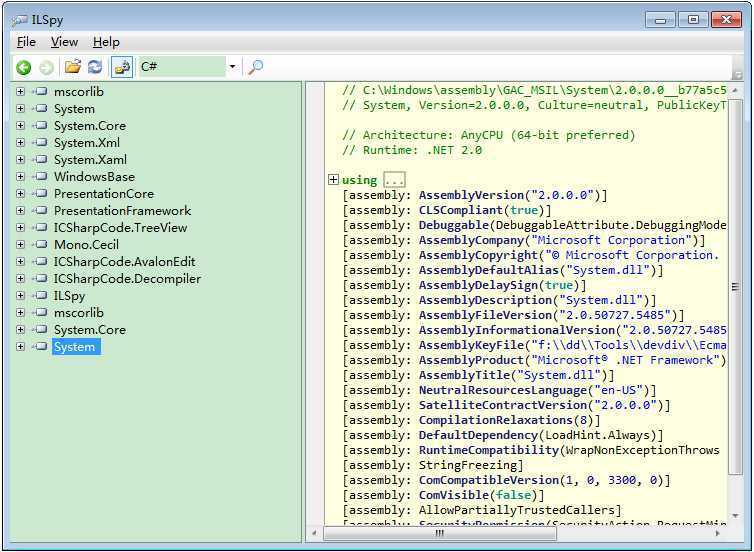Image resolution: width=754 pixels, height=552 pixels.
Task: Click the AssemblyVersion attribute link
Action: pyautogui.click(x=471, y=195)
